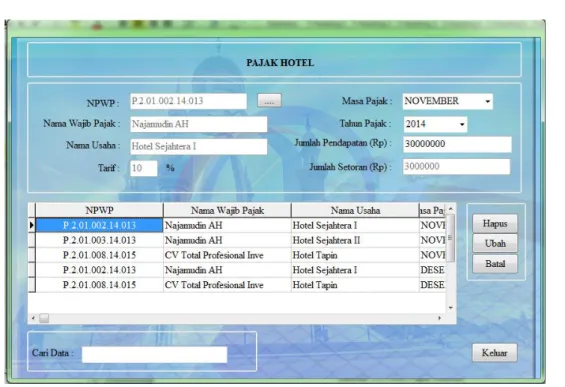Click the Jumlah Setoran field showing 3000000
The height and width of the screenshot is (387, 565).
[456, 166]
